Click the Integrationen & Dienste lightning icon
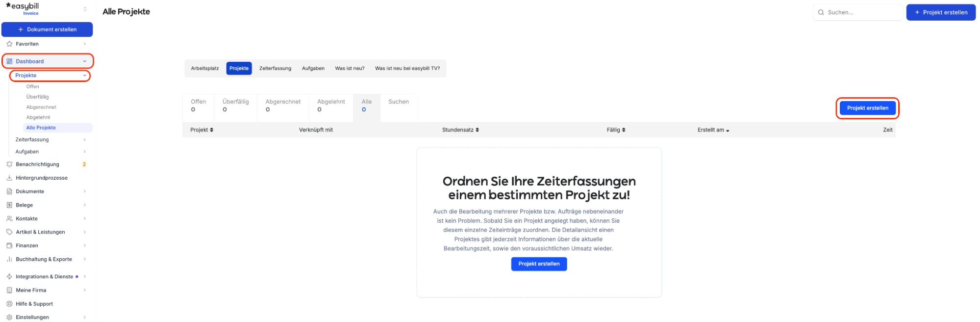 point(9,277)
